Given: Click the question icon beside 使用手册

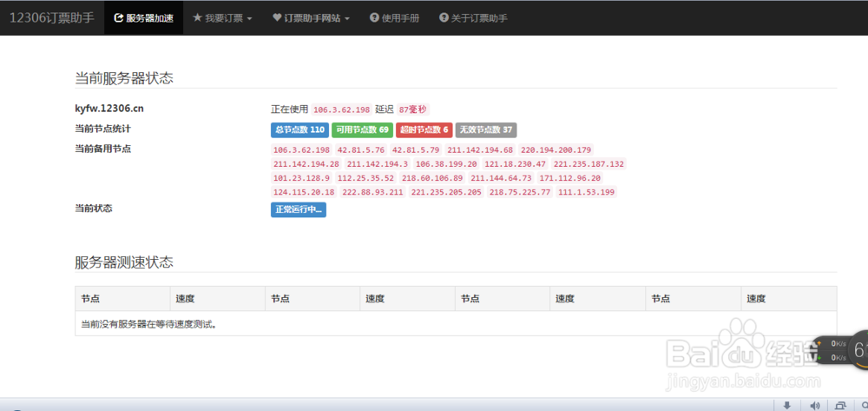Looking at the screenshot, I should click(x=374, y=17).
